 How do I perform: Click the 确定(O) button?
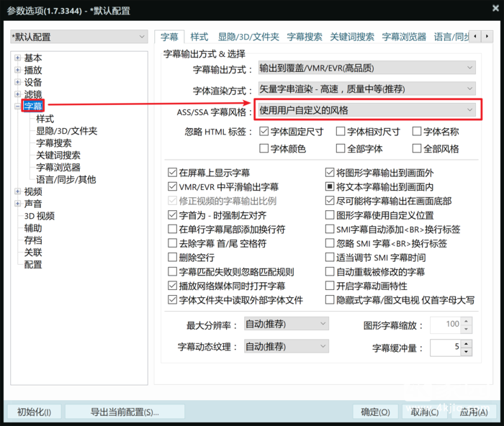(375, 412)
